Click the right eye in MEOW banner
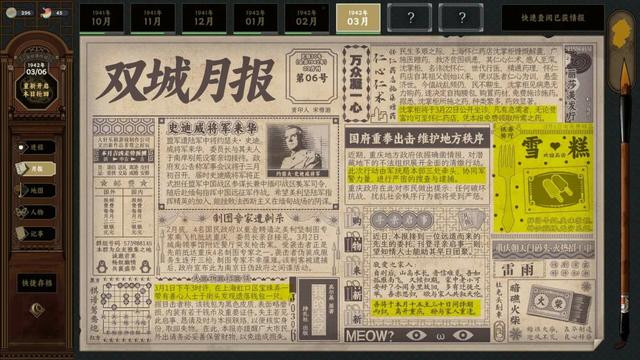The image size is (640, 360). coord(463,336)
